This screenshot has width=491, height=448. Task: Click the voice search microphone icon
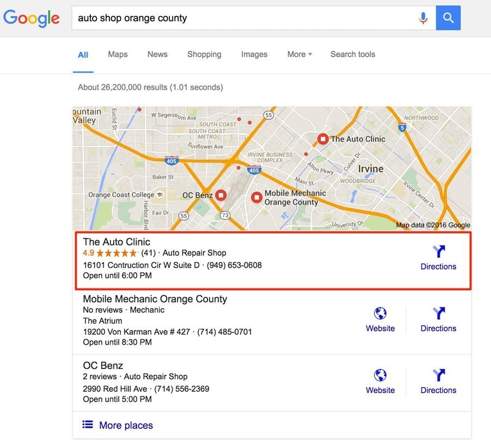pyautogui.click(x=423, y=18)
